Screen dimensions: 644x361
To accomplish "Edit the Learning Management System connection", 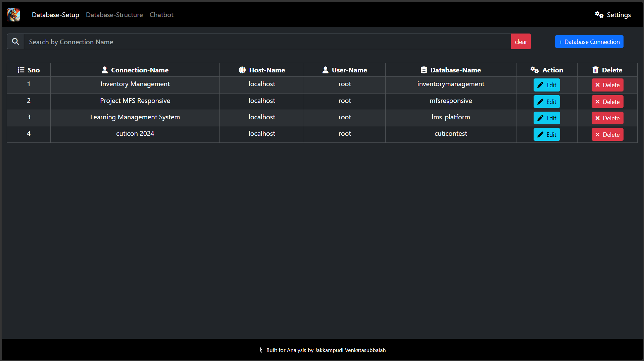I will point(547,118).
